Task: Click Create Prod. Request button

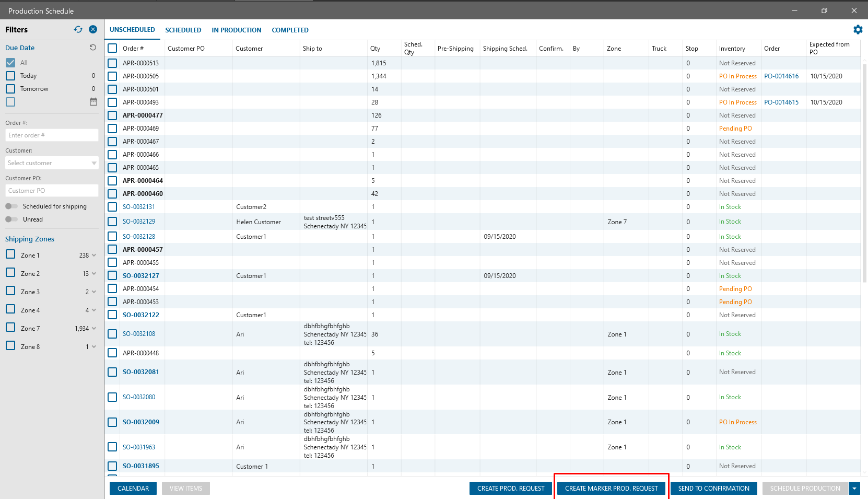Action: (511, 489)
